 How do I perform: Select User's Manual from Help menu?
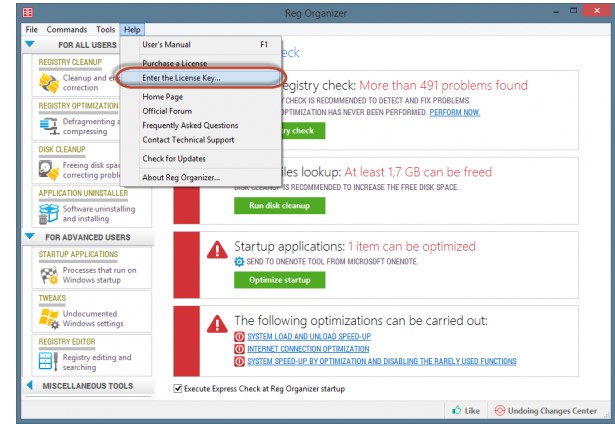click(201, 45)
